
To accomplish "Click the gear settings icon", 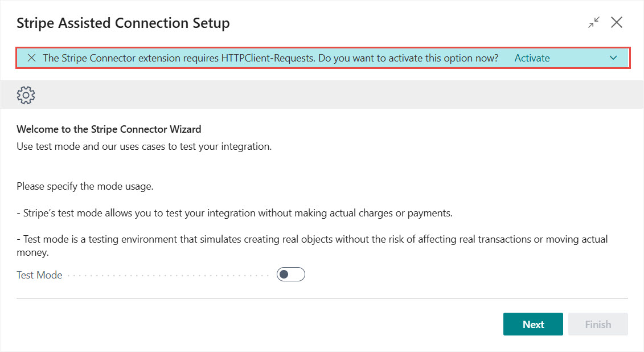I will [26, 95].
